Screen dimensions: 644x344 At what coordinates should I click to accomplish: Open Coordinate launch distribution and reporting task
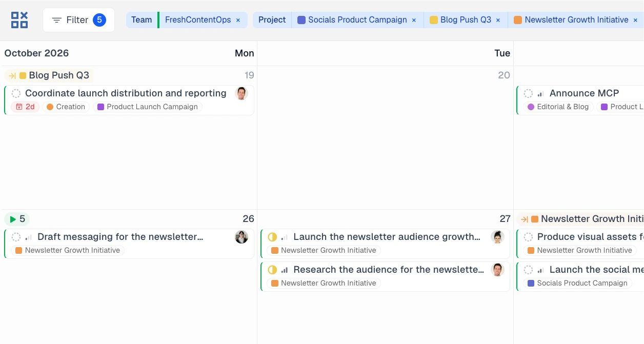coord(126,93)
